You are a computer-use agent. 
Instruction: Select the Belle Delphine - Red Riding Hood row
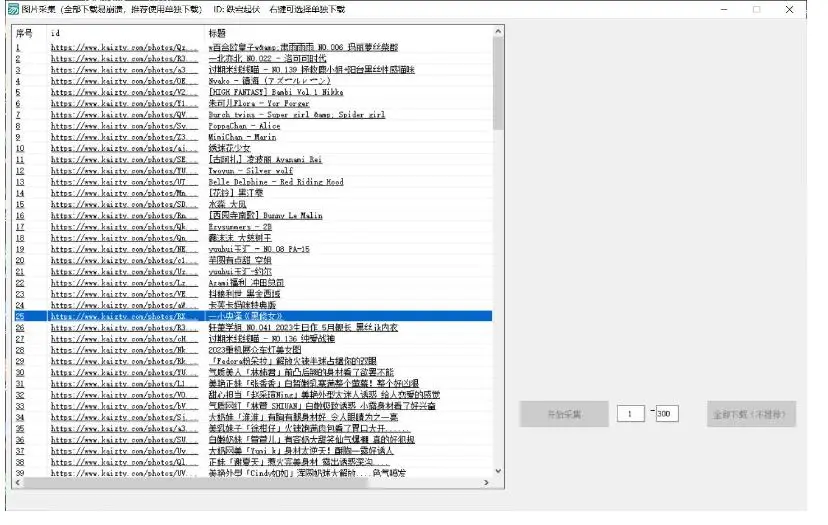[275, 182]
